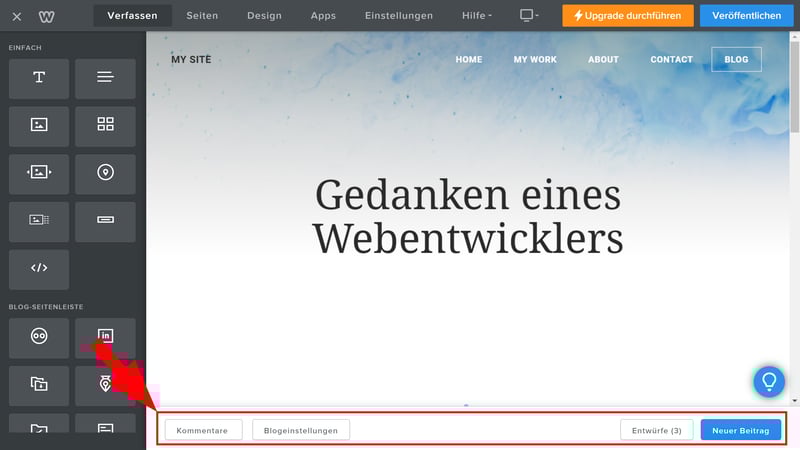Select the Title text element
This screenshot has height=450, width=800.
tap(39, 78)
